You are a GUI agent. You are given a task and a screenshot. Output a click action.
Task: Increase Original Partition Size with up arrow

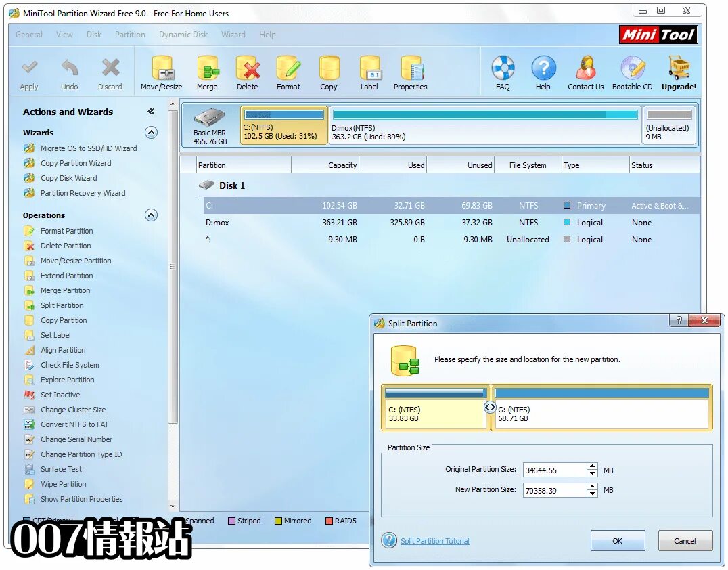click(x=592, y=466)
